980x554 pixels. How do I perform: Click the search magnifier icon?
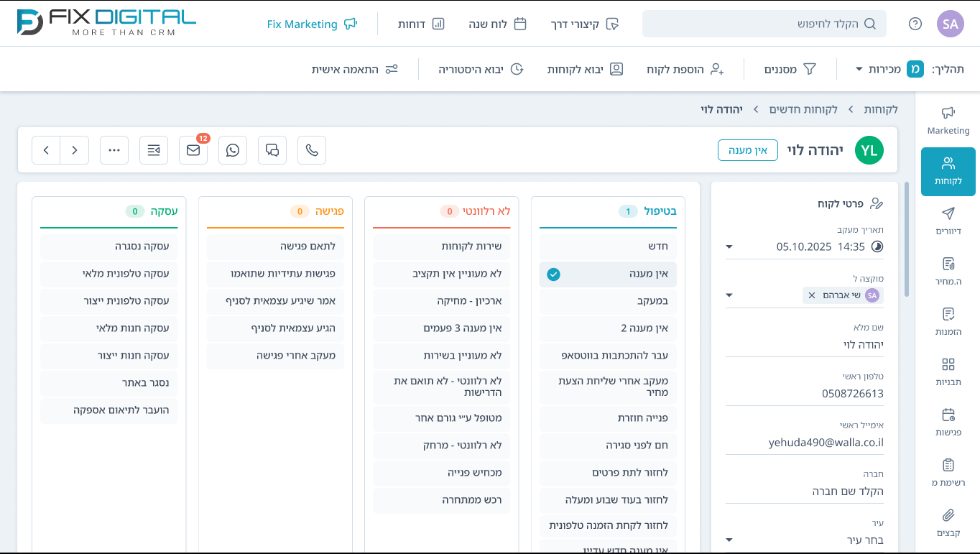[x=870, y=24]
